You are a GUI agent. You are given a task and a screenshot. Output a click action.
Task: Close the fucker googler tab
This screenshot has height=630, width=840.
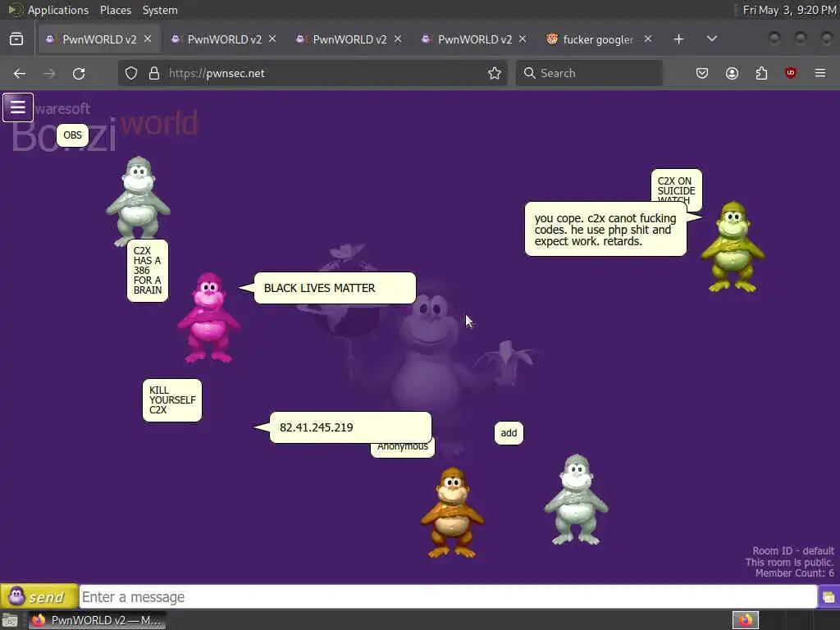(x=648, y=39)
